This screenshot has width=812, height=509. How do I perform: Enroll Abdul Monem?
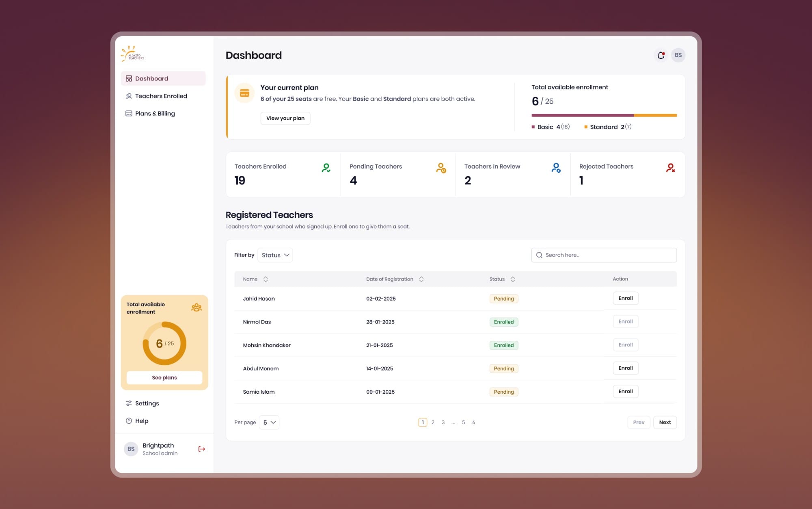626,368
